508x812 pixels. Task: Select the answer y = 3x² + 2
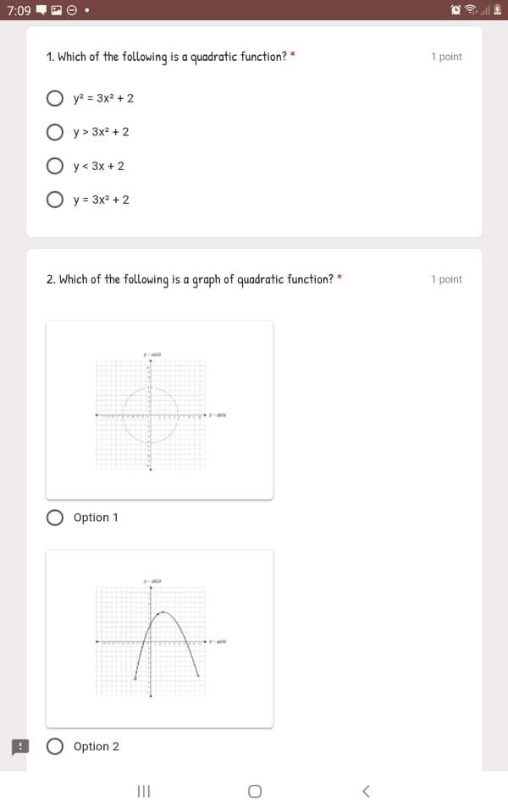(56, 200)
